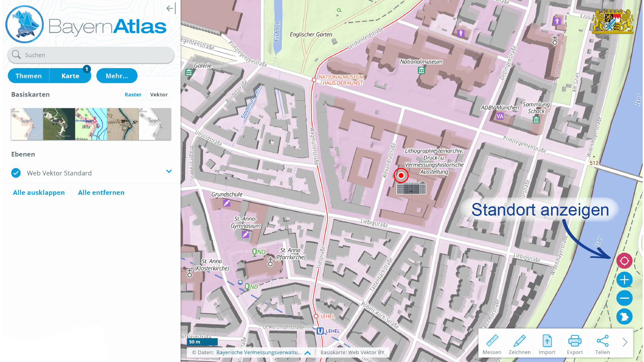
Task: Click the ADBV München VA icon
Action: 500,116
